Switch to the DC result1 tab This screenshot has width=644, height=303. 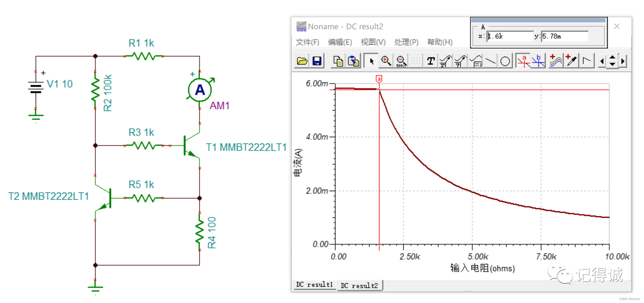click(314, 285)
